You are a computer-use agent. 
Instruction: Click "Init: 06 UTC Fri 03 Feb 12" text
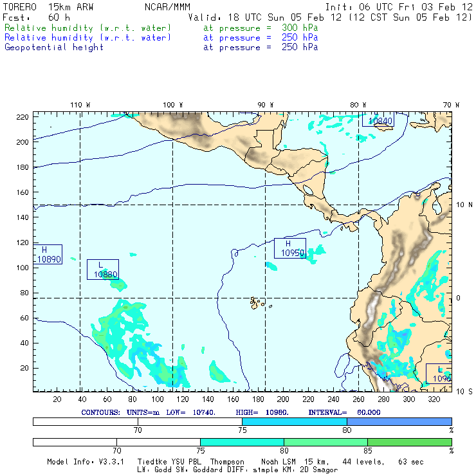click(x=399, y=7)
